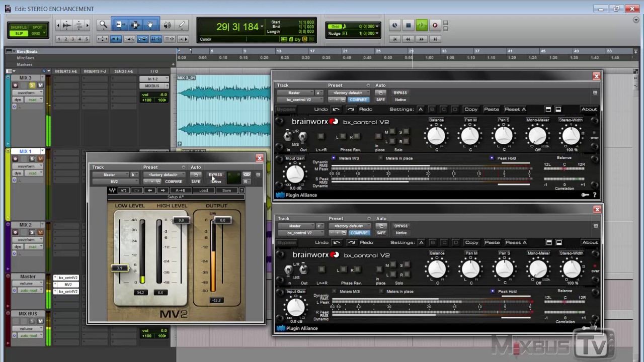644x362 pixels.
Task: Click Paste in upper bx_control window
Action: [x=492, y=109]
